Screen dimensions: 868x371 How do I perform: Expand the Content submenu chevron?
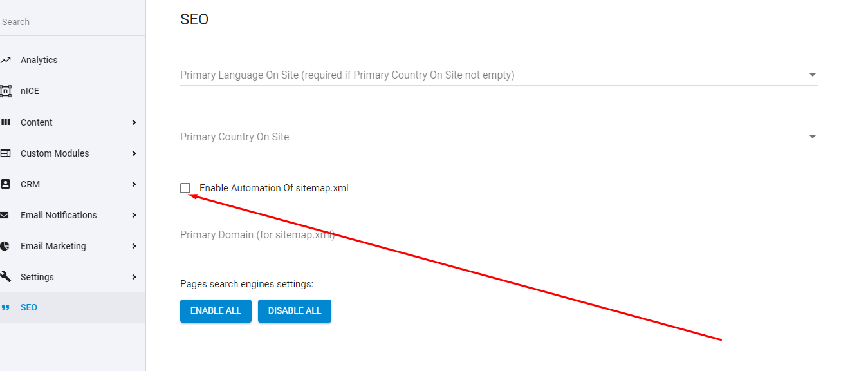tap(134, 122)
